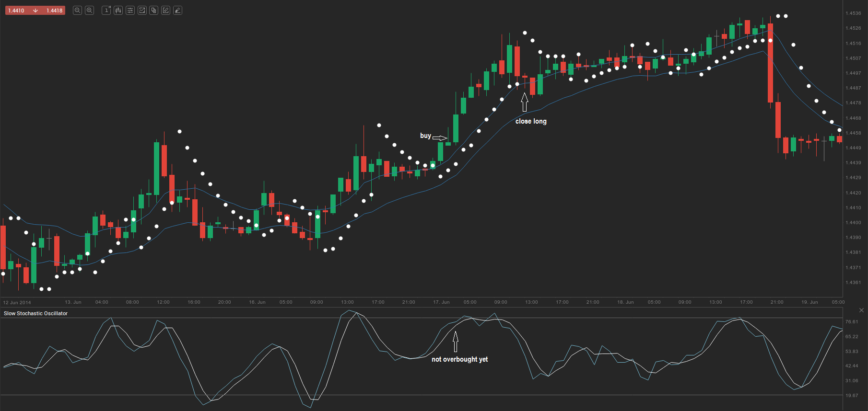Click the 1.4536 level on price axis

853,13
